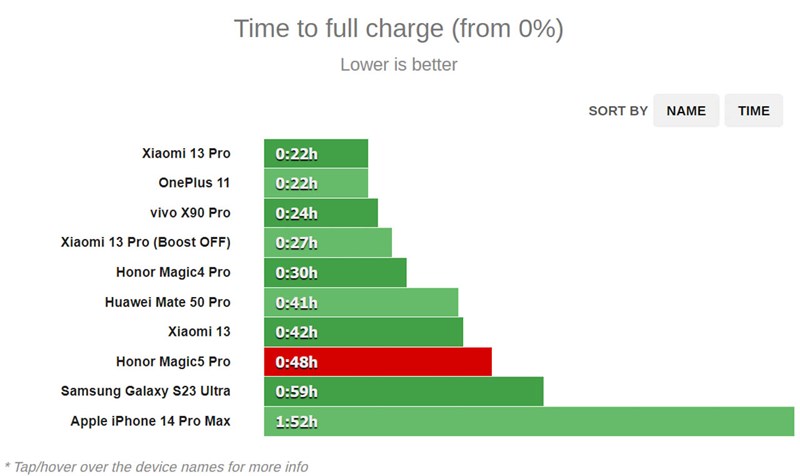Screen dimensions: 800x476
Task: Click the Huawei Mate 50 Pro name
Action: [x=167, y=302]
